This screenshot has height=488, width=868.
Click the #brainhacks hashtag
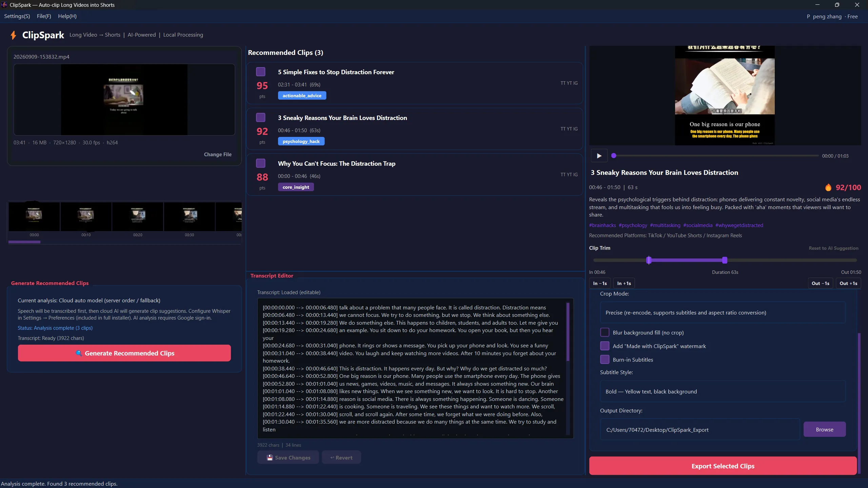tap(603, 225)
